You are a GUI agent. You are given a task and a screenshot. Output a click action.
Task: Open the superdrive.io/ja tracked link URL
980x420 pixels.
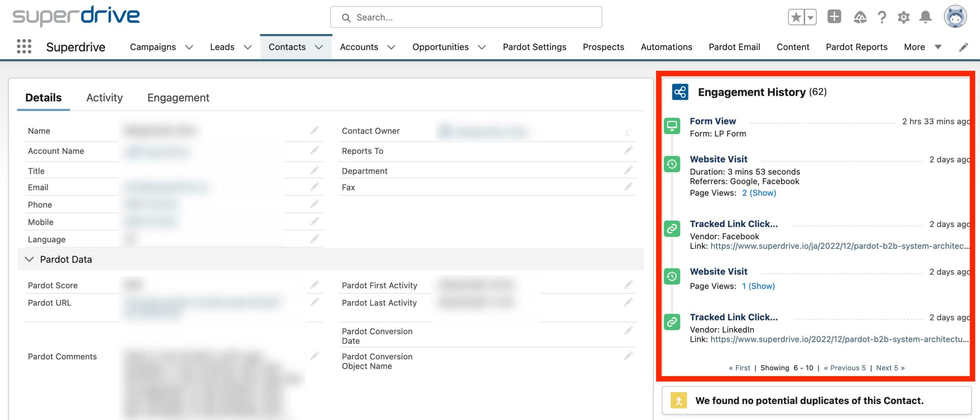(x=840, y=246)
